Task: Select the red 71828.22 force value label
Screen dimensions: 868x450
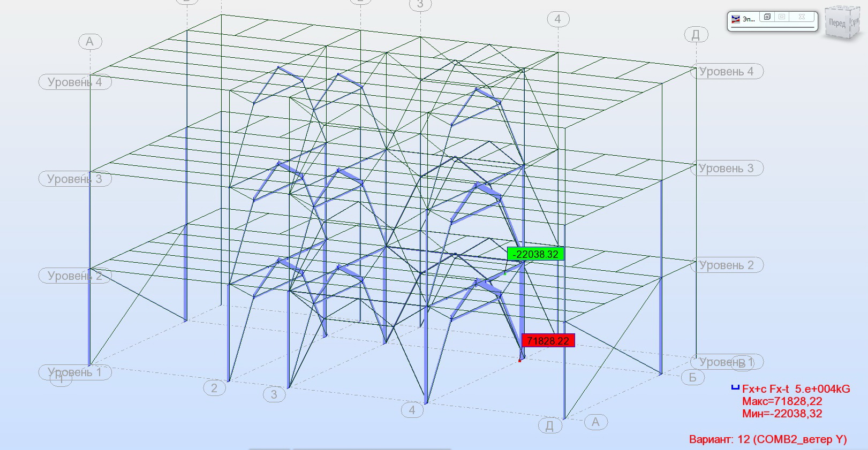Action: pyautogui.click(x=548, y=341)
